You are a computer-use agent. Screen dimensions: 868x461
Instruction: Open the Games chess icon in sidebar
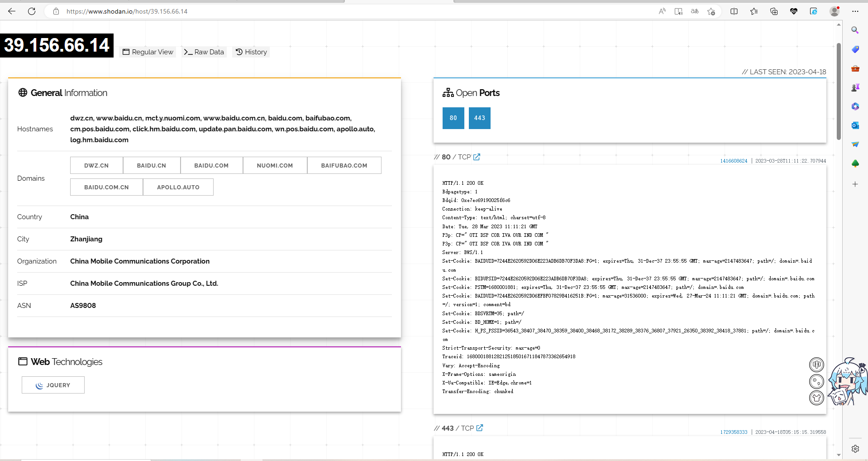coord(855,87)
